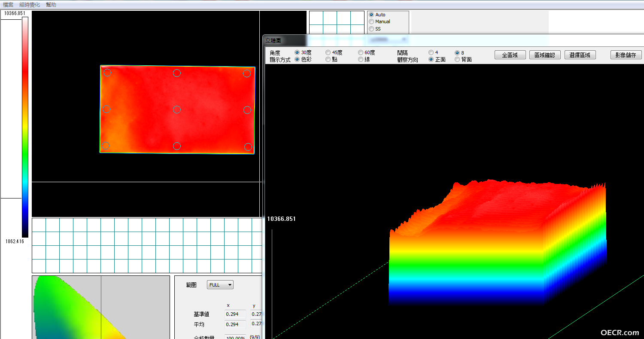This screenshot has height=339, width=644.
Task: Select the top-center measurement circle on the heatmap
Action: coord(176,73)
